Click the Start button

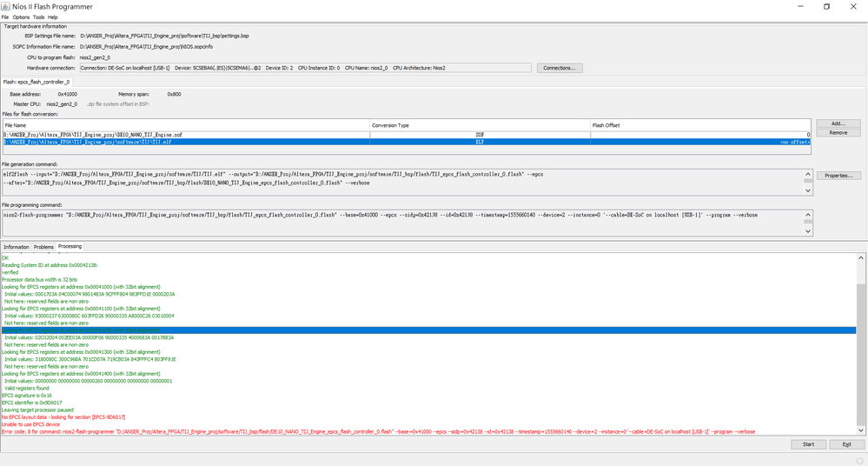(x=808, y=444)
